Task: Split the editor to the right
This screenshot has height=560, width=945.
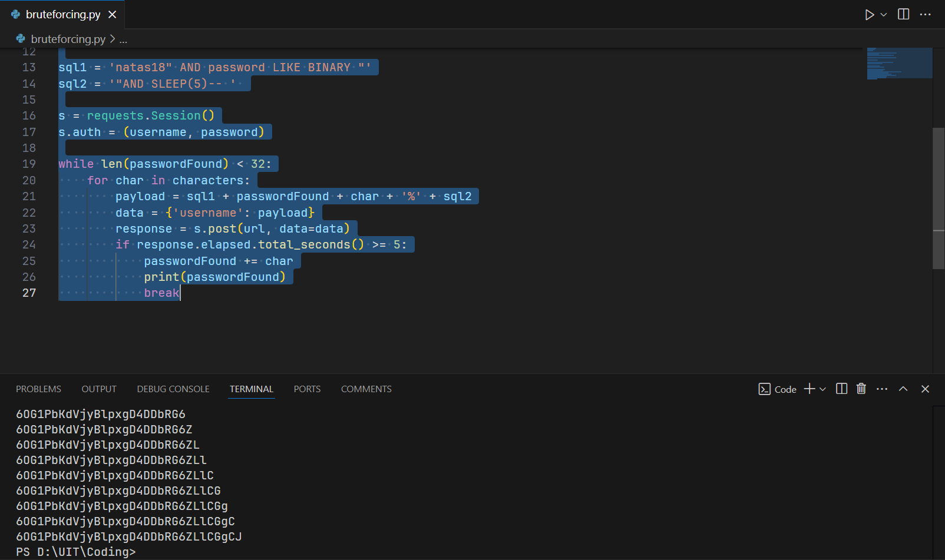Action: pos(903,14)
